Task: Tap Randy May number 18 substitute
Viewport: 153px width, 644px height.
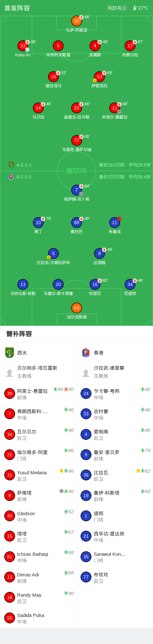Action: click(x=38, y=598)
